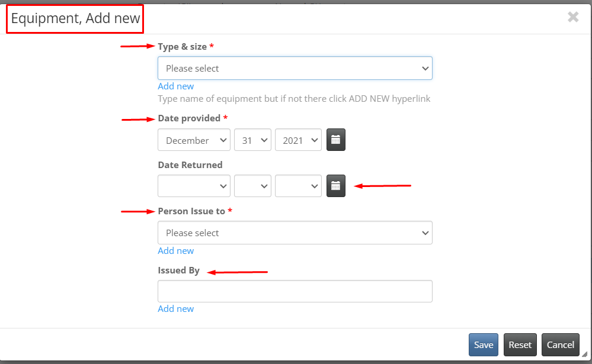
Task: Click the Type & size field label
Action: (183, 46)
